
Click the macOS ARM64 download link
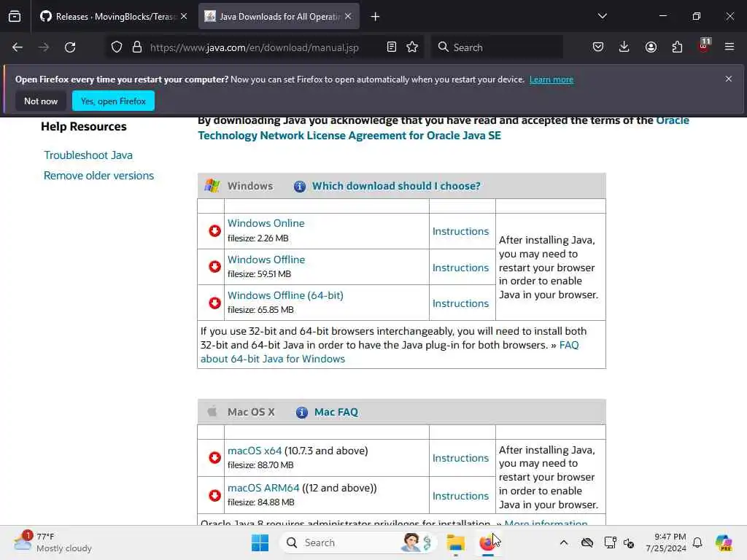[263, 488]
